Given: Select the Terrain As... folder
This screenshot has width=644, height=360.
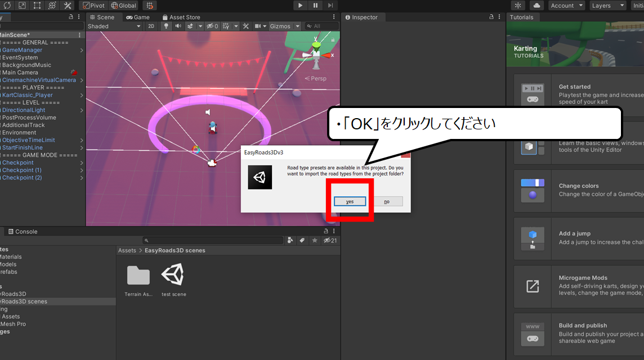Looking at the screenshot, I should click(138, 280).
